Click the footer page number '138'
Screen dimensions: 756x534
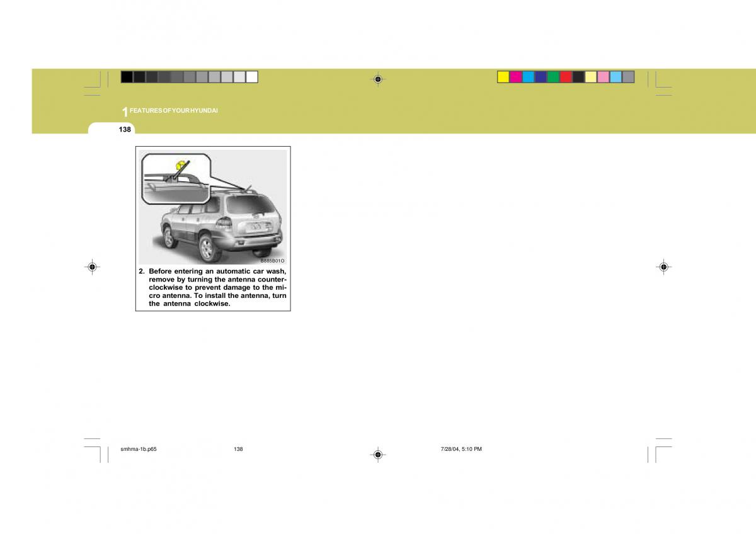(238, 449)
